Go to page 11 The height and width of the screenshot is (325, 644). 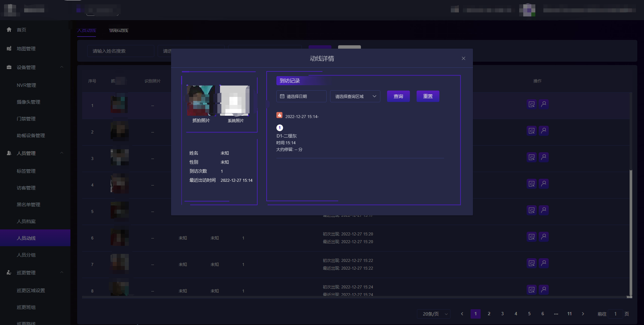[x=570, y=314]
